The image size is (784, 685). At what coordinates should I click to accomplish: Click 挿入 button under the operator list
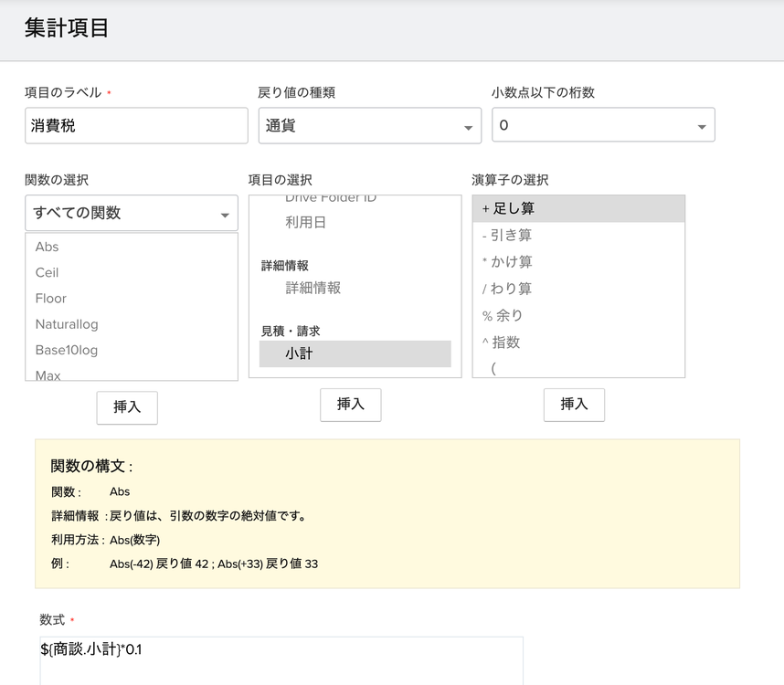574,404
